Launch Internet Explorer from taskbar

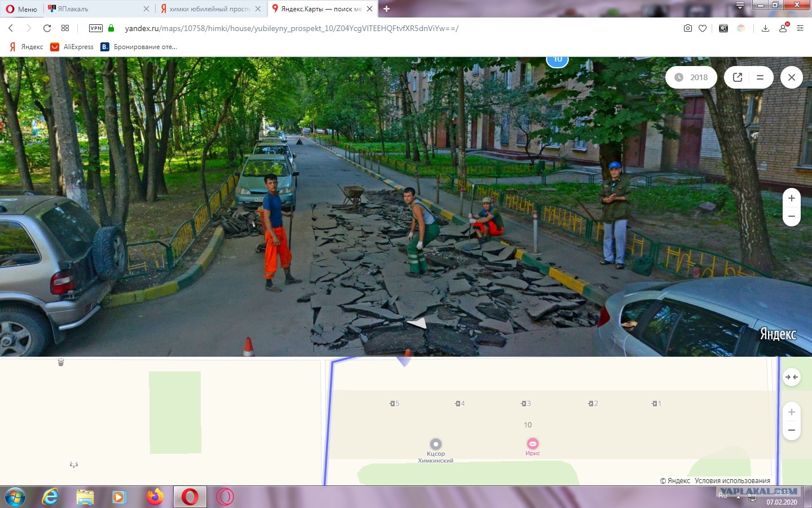tap(51, 497)
